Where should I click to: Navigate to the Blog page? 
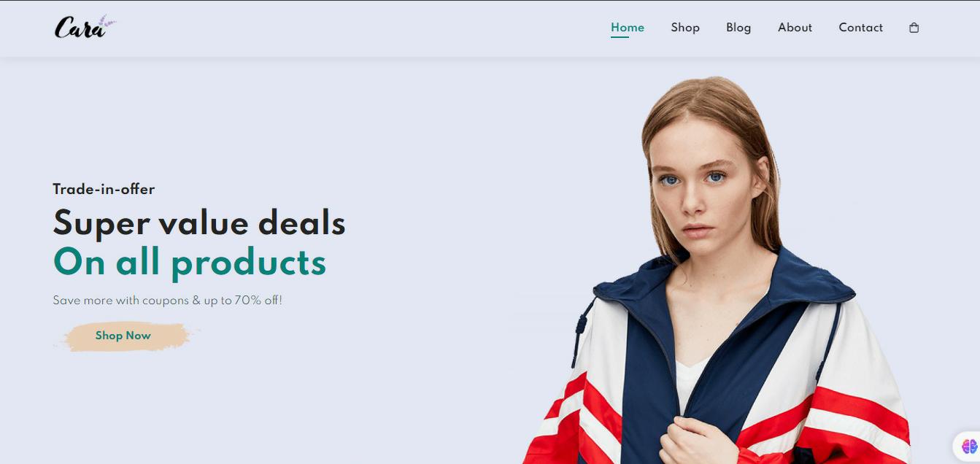pyautogui.click(x=738, y=28)
